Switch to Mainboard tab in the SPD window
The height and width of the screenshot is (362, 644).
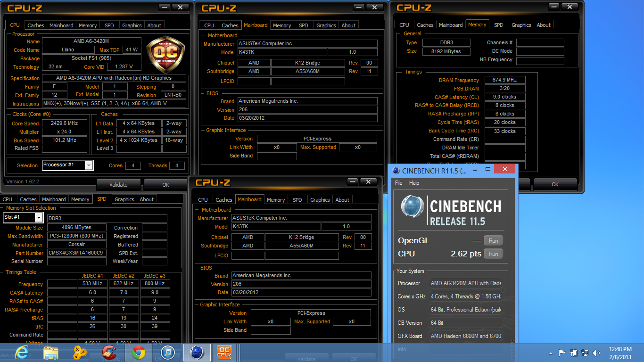coord(54,199)
